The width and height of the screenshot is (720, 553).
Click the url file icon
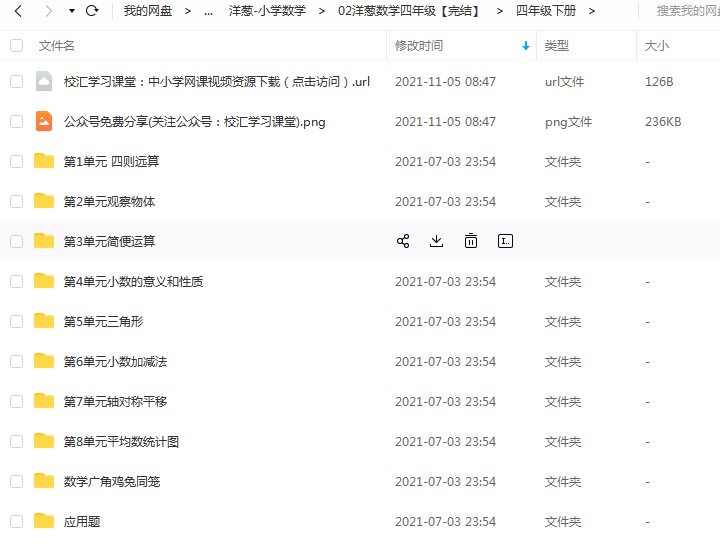click(44, 81)
